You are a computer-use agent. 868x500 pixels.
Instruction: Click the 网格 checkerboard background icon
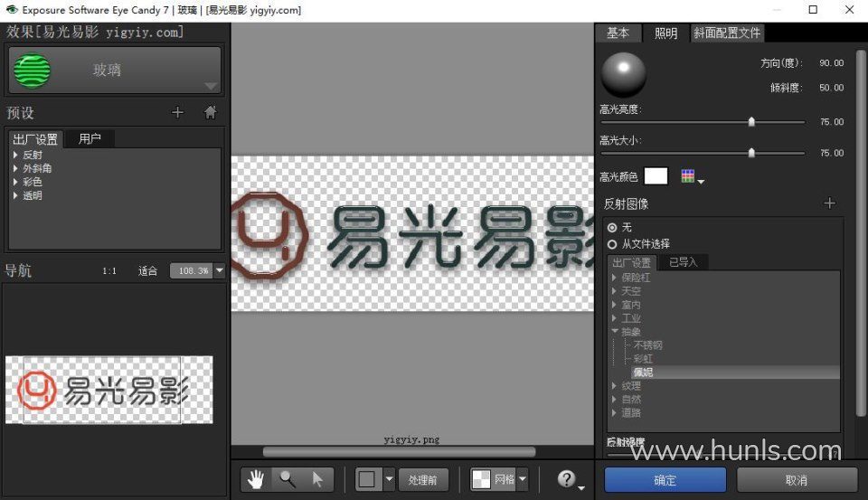(x=482, y=479)
